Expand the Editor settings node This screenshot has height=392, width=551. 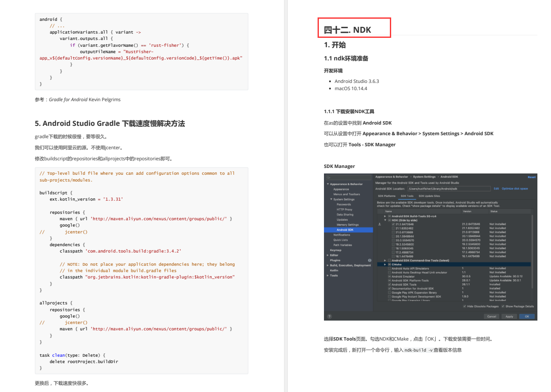pos(328,255)
